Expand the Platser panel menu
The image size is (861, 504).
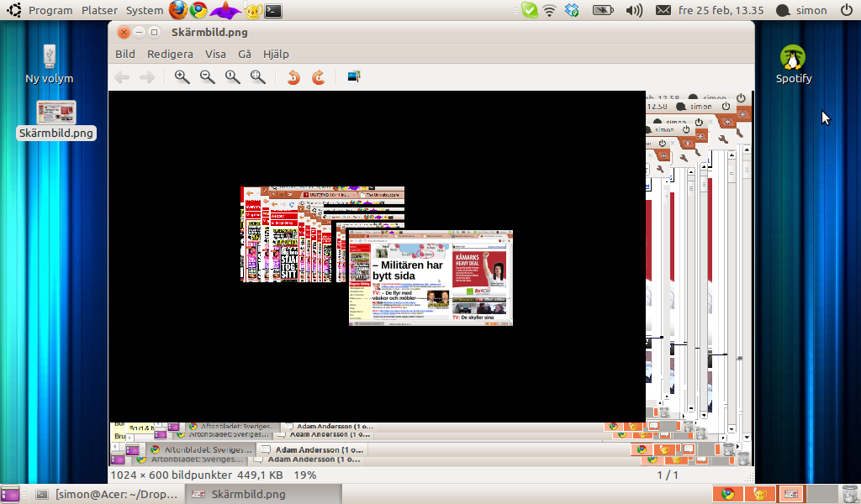coord(99,11)
